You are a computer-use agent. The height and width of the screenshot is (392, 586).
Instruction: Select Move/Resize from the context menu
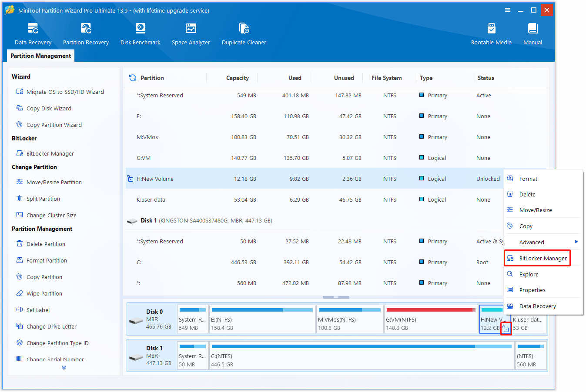coord(543,210)
